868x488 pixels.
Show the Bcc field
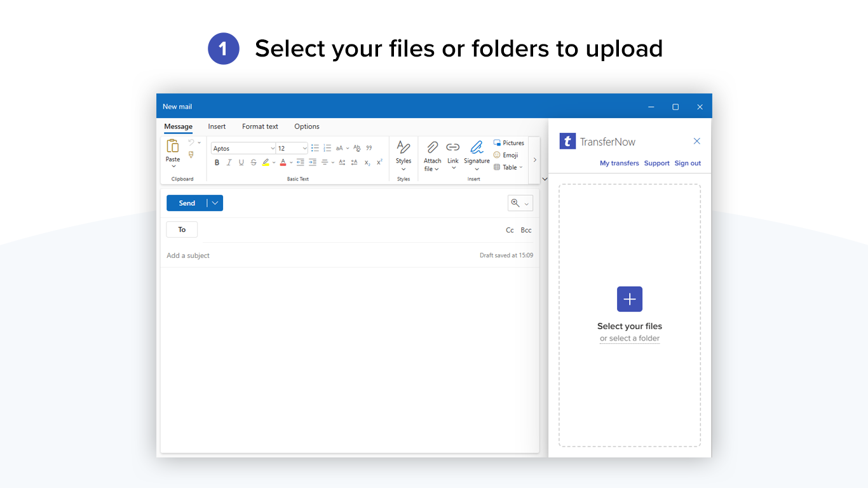click(x=526, y=230)
